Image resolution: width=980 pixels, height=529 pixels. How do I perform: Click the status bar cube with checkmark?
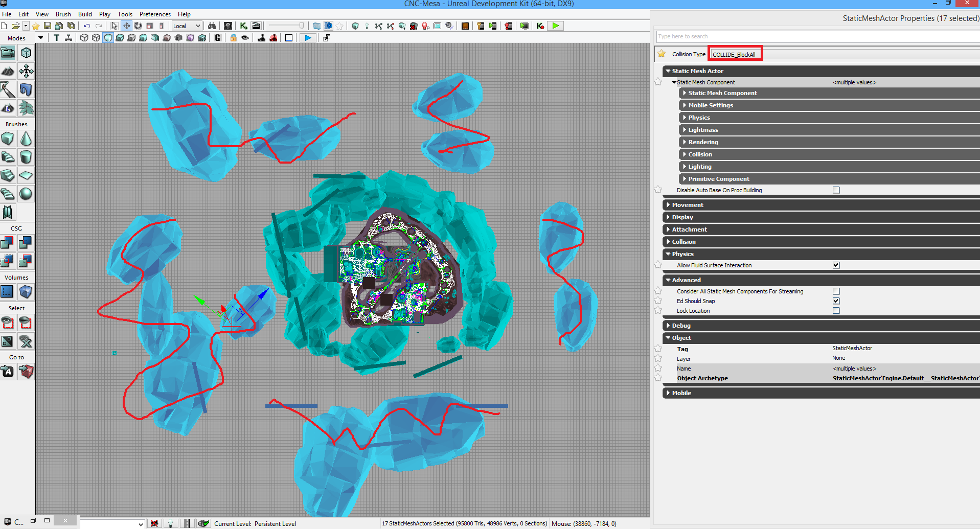click(x=203, y=523)
